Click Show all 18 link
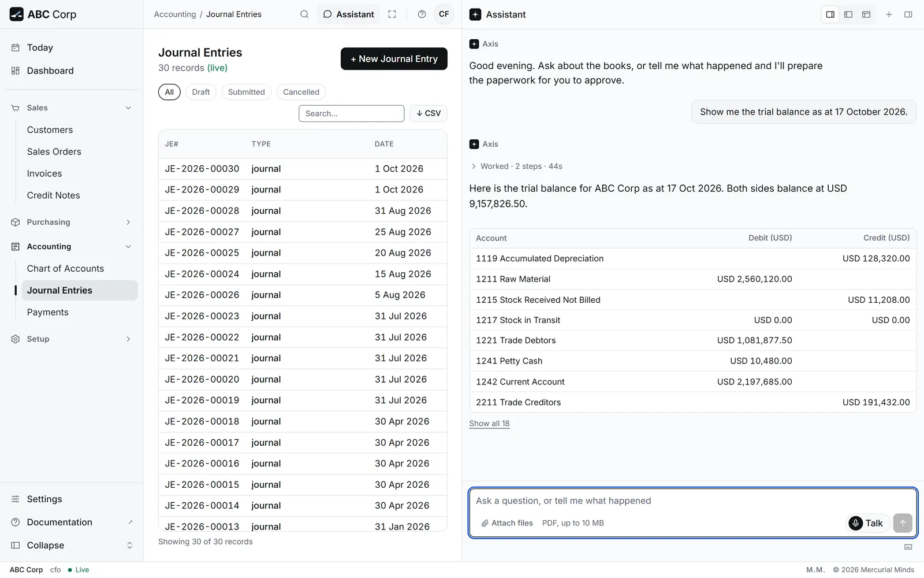 pos(489,424)
